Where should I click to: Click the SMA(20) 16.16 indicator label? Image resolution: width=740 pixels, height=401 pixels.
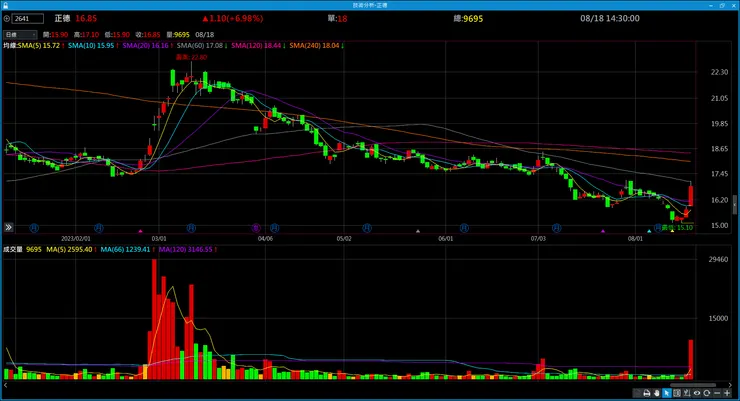click(145, 46)
